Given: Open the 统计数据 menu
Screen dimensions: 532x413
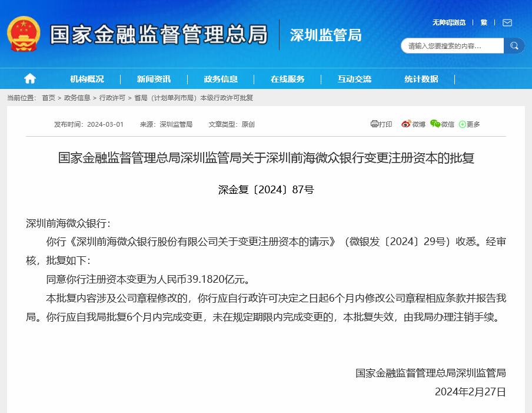Looking at the screenshot, I should pos(421,79).
